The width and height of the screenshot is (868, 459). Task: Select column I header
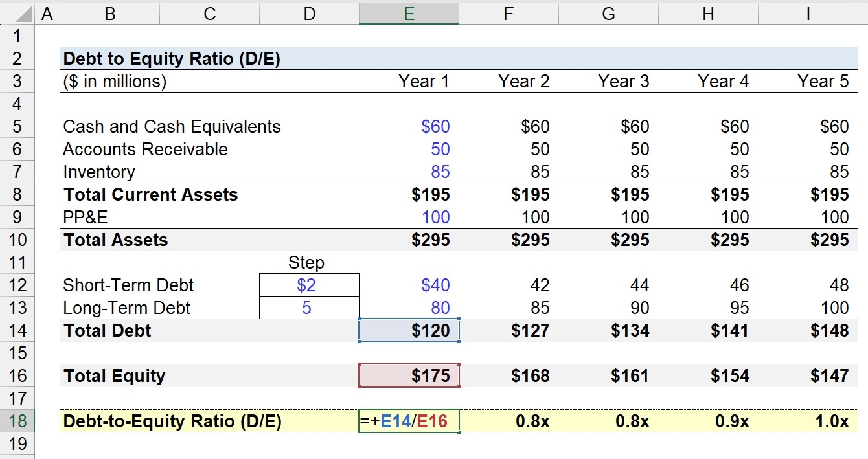pyautogui.click(x=808, y=12)
